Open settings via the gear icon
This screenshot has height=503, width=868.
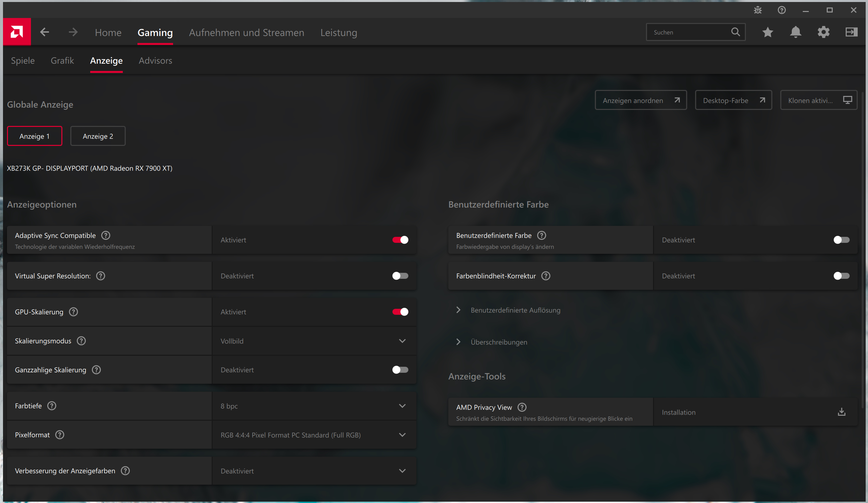coord(823,32)
